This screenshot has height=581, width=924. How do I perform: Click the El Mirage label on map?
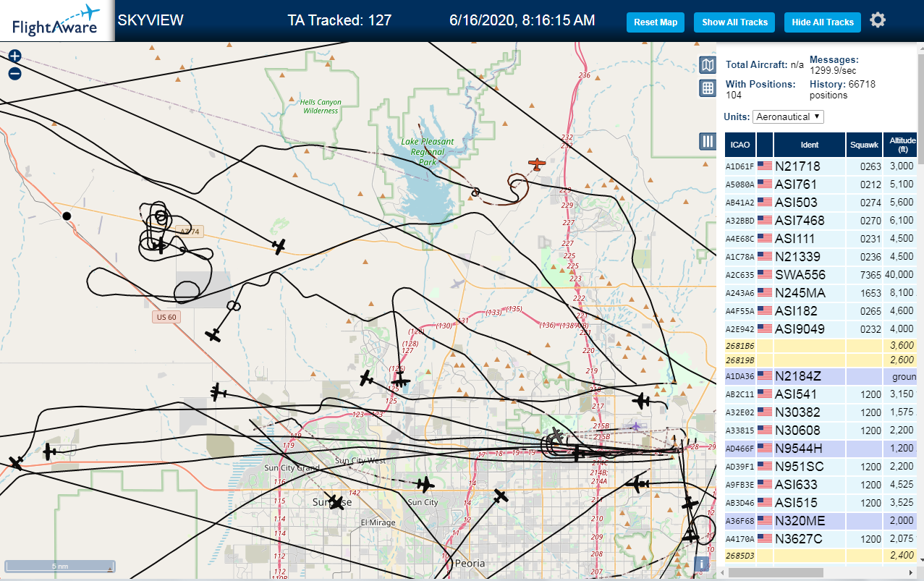[x=378, y=522]
